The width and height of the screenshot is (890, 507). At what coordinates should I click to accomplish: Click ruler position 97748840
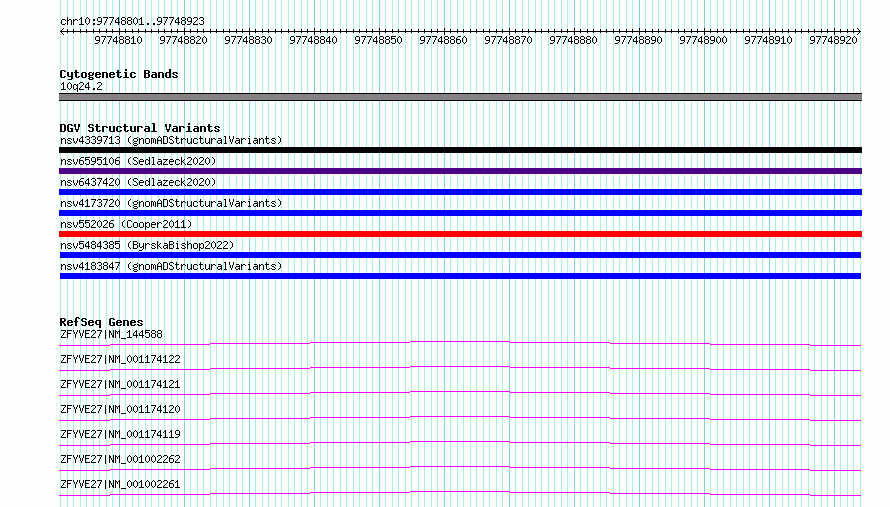coord(313,40)
